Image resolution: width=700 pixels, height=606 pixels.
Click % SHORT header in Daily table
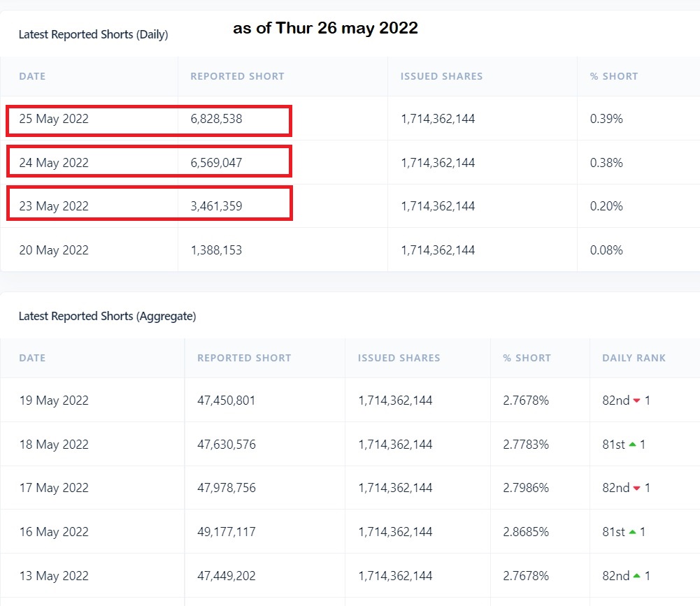614,76
